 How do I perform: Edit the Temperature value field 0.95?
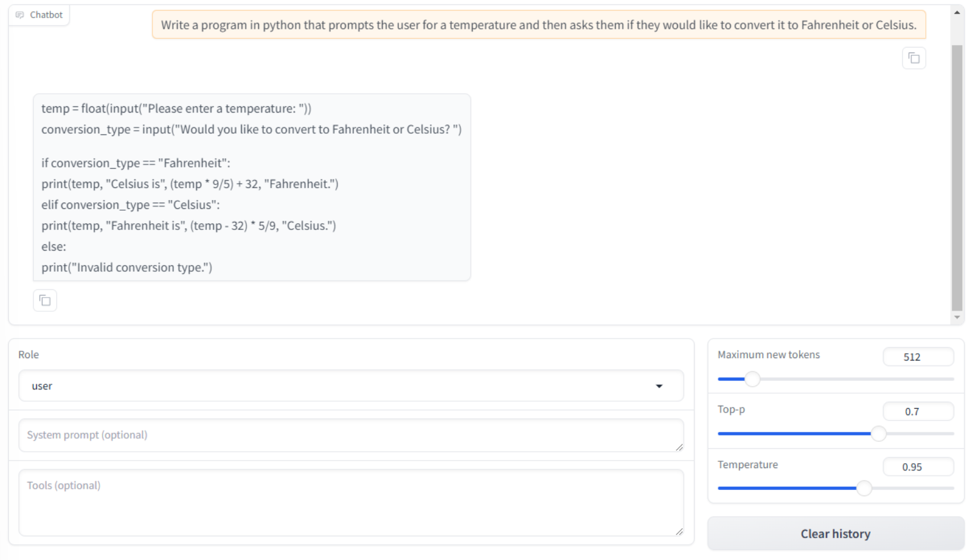click(x=917, y=467)
